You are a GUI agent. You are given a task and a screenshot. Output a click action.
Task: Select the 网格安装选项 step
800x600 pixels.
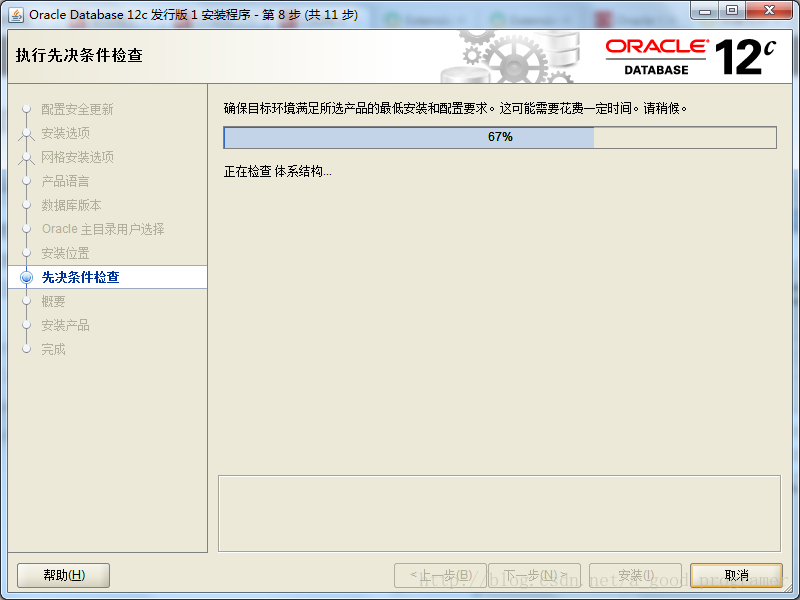click(x=77, y=157)
